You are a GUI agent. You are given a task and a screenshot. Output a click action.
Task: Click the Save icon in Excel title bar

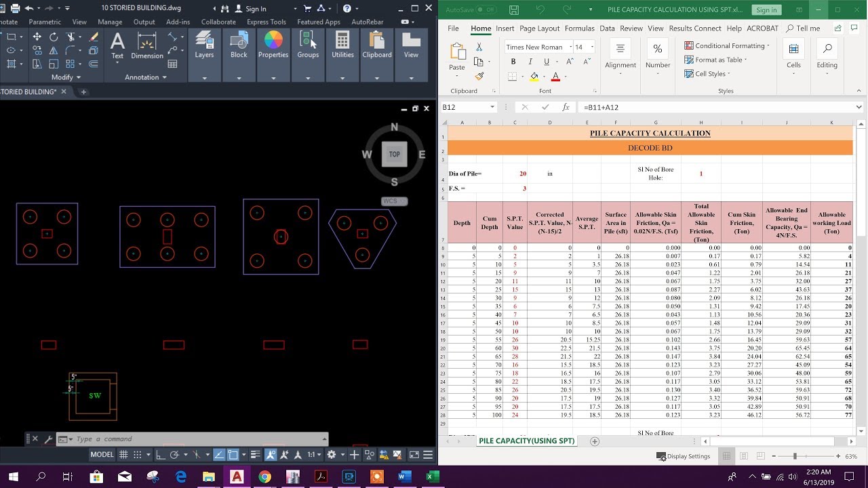514,9
